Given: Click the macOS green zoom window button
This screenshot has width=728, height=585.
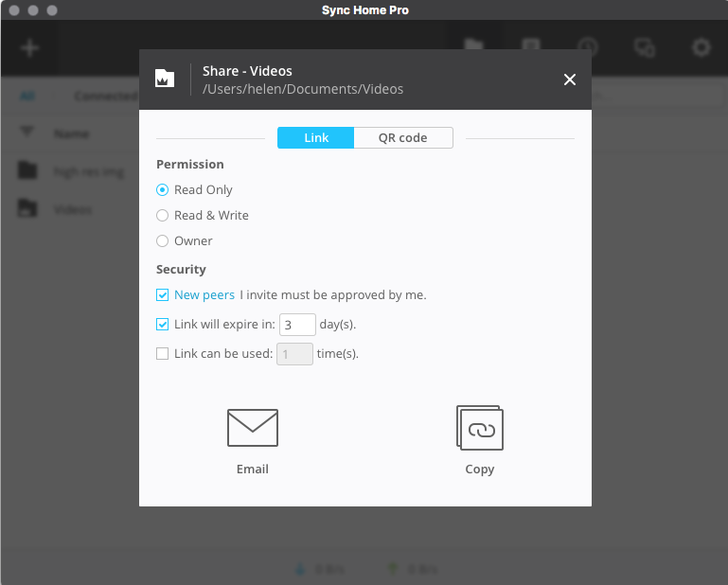Looking at the screenshot, I should pyautogui.click(x=52, y=10).
